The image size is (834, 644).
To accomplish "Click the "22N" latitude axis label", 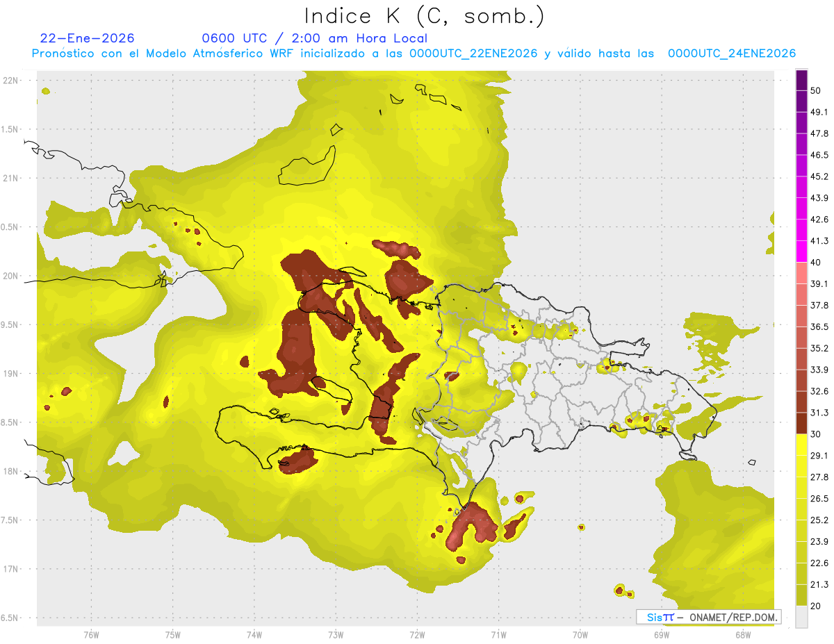I will pyautogui.click(x=11, y=81).
